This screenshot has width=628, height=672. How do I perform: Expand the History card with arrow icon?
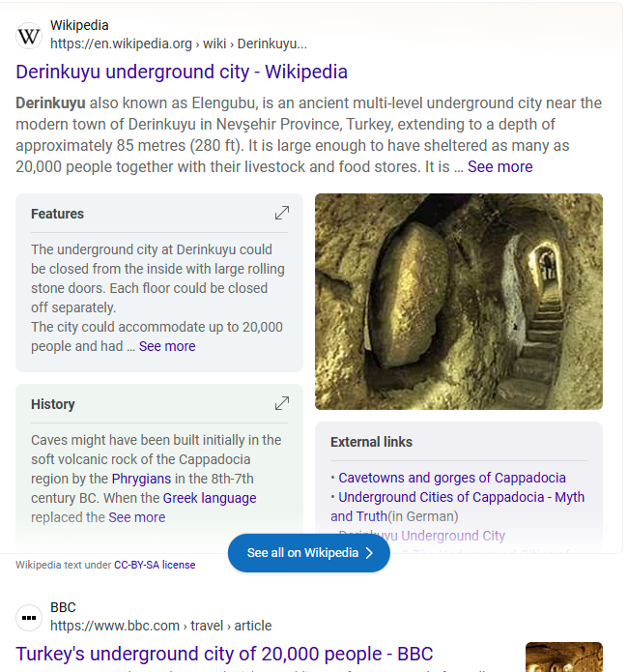[282, 403]
